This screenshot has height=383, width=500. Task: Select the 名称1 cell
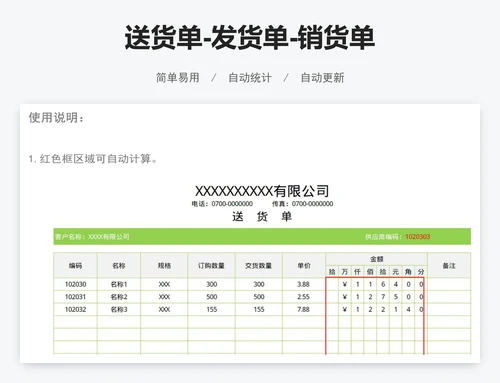pos(119,284)
